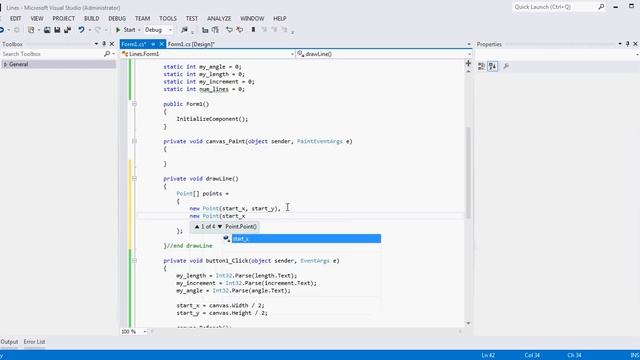The image size is (640, 360).
Task: Click the editor split window plus handle
Action: point(468,63)
